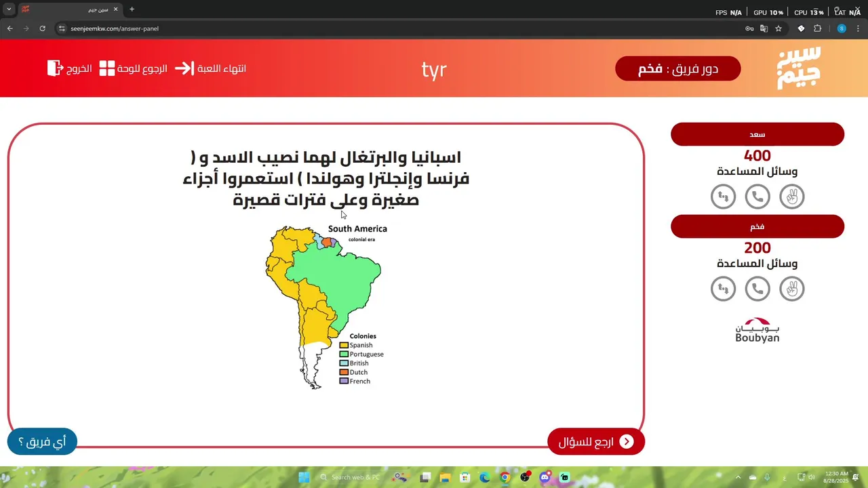Open the Windows Start menu
868x488 pixels.
pos(304,477)
